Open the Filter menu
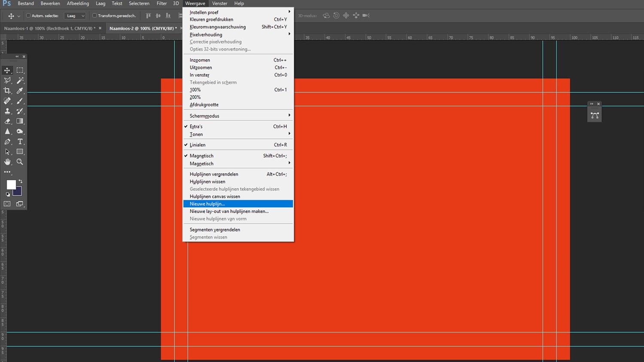The image size is (644, 362). point(161,3)
